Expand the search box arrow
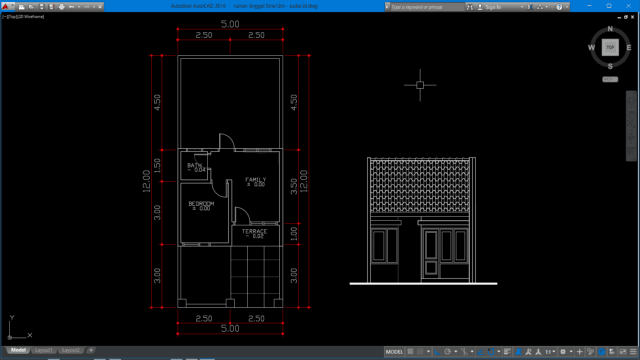The image size is (640, 360). click(x=387, y=7)
